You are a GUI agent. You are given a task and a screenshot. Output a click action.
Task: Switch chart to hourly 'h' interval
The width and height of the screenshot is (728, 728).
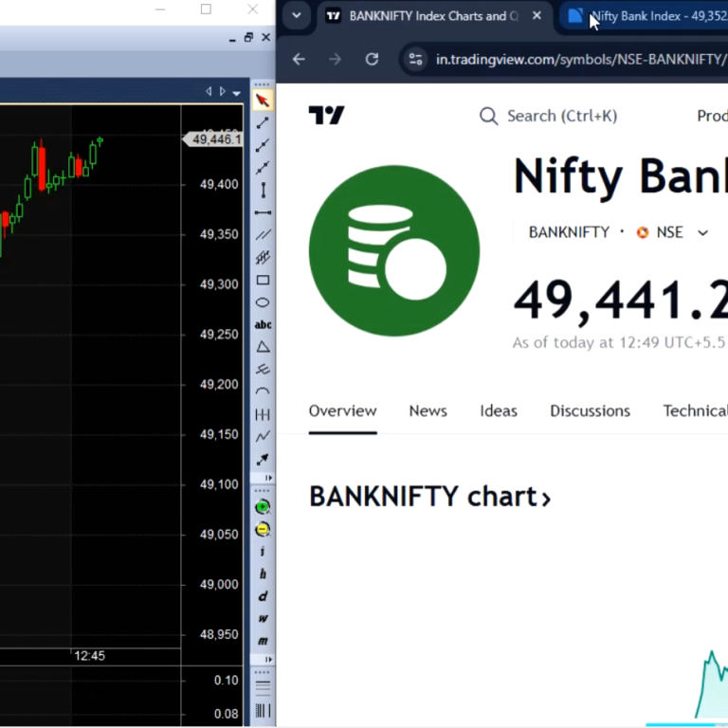[263, 573]
